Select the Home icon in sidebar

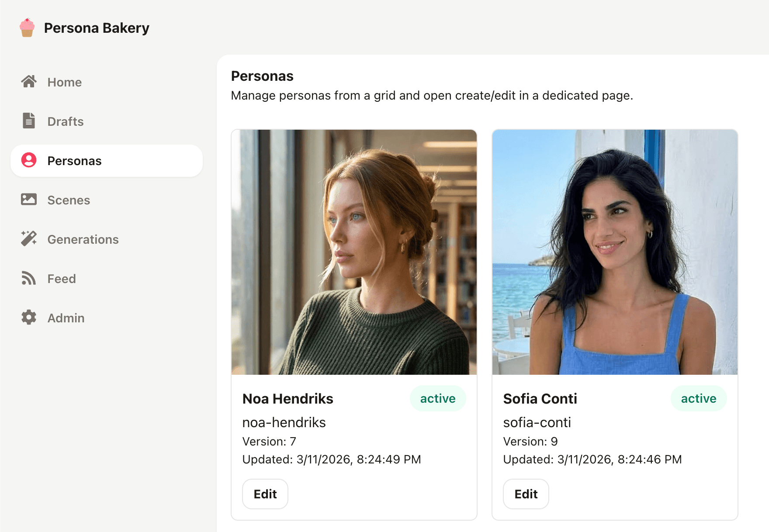(28, 81)
